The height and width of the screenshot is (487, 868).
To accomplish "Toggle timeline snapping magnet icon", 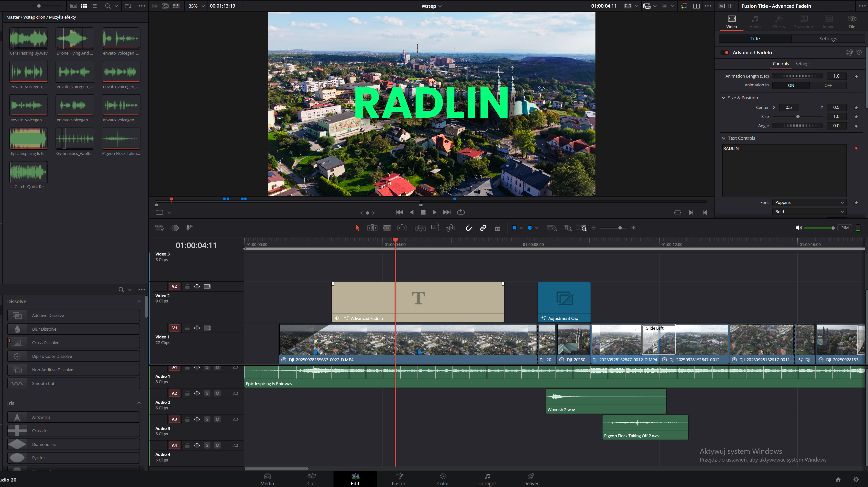I will (x=468, y=228).
